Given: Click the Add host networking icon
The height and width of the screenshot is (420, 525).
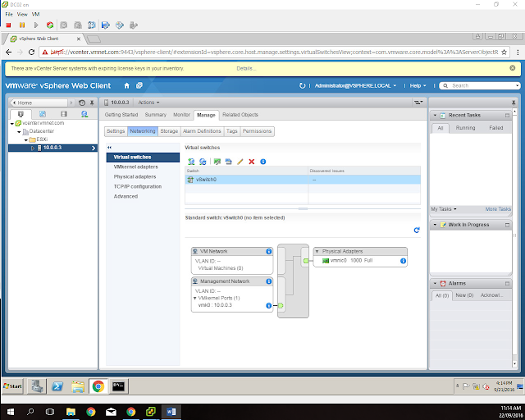Looking at the screenshot, I should 191,162.
